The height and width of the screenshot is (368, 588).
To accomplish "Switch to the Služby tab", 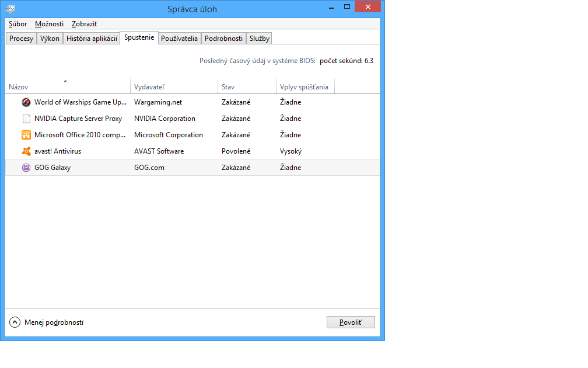I will click(x=260, y=39).
